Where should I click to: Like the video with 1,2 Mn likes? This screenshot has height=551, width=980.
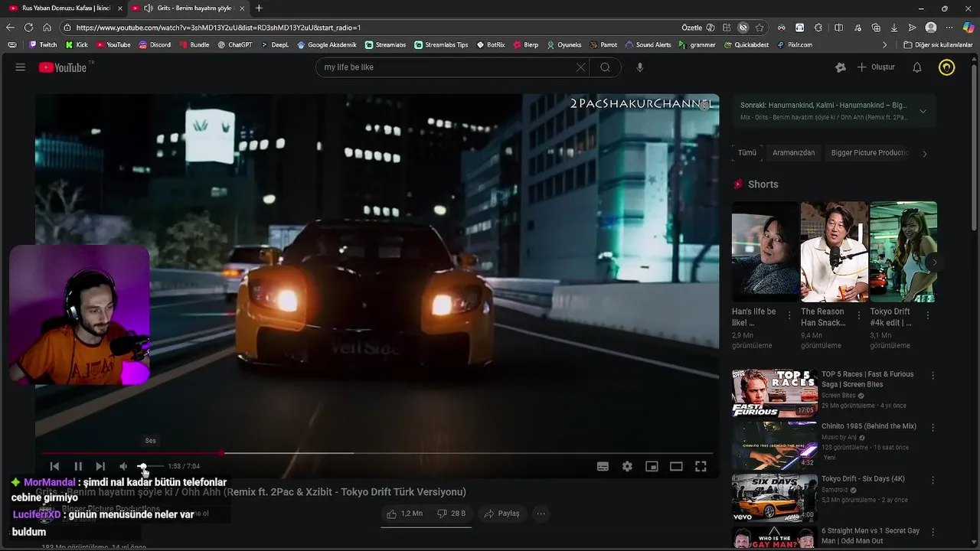tap(404, 514)
